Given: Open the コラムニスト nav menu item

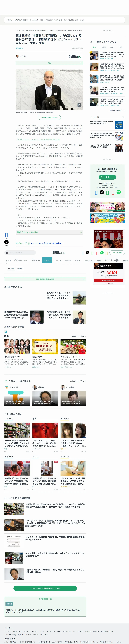Looking at the screenshot, I should [89, 260].
